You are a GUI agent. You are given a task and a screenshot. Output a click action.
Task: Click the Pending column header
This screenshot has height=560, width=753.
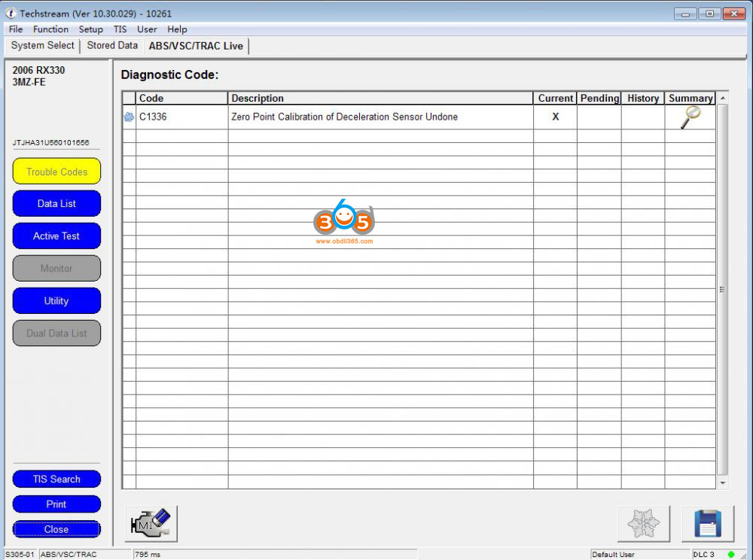[599, 98]
